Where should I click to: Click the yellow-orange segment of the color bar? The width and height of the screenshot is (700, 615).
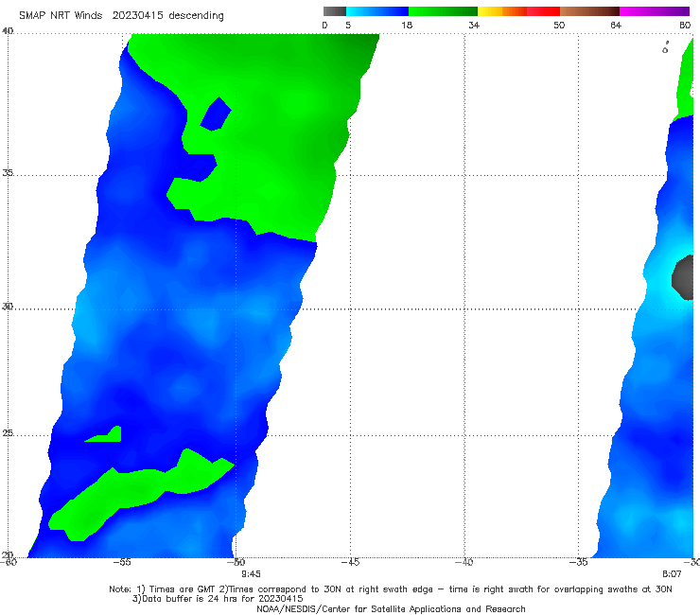[x=502, y=11]
